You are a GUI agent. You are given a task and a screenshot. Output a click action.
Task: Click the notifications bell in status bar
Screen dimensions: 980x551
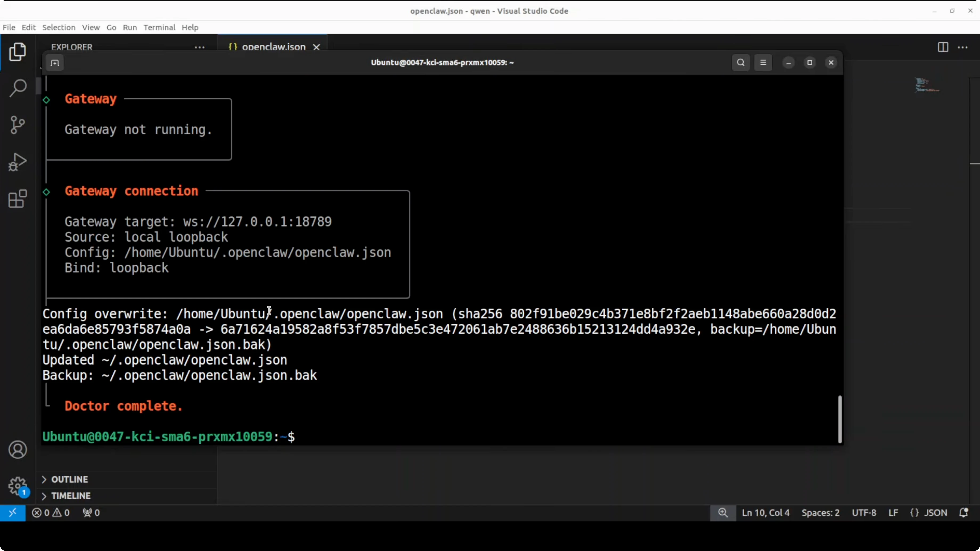[963, 513]
